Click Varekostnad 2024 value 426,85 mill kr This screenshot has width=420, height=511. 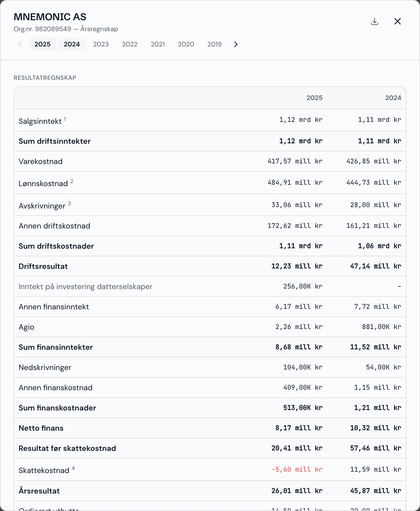pyautogui.click(x=374, y=161)
